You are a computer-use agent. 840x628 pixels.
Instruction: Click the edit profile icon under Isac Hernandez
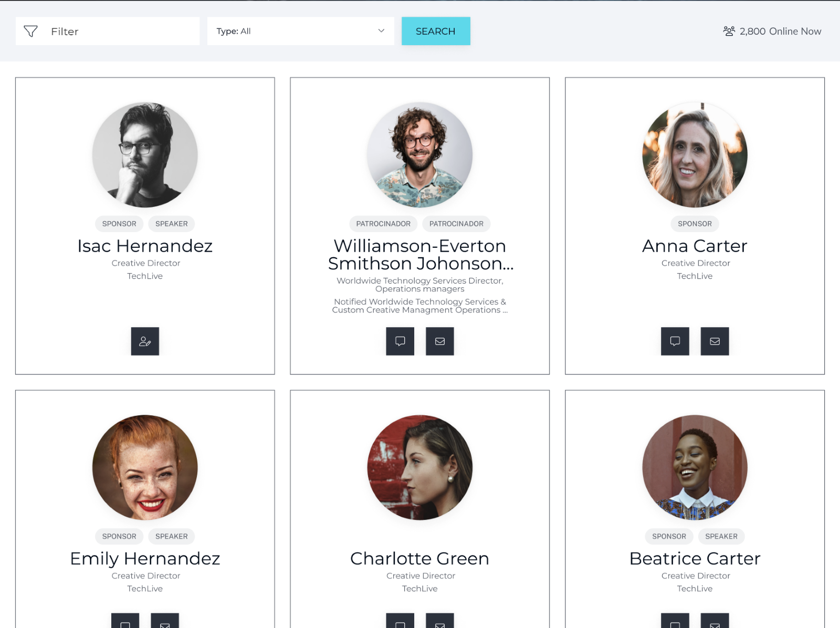(145, 341)
